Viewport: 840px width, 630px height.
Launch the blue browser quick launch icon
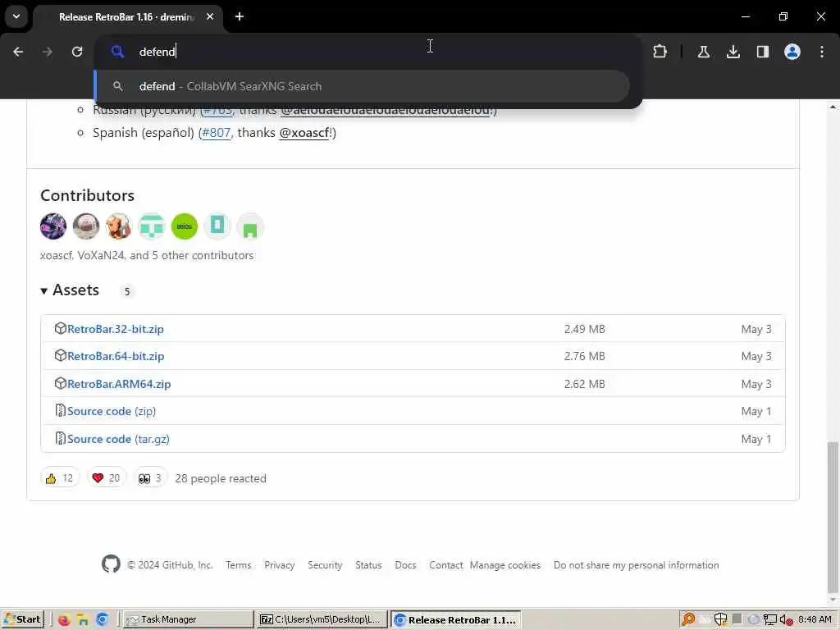(103, 620)
